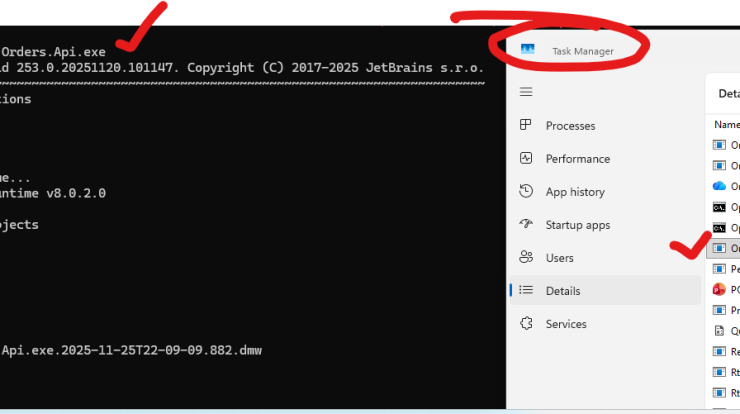This screenshot has height=414, width=740.
Task: Open the App history icon
Action: coord(526,192)
